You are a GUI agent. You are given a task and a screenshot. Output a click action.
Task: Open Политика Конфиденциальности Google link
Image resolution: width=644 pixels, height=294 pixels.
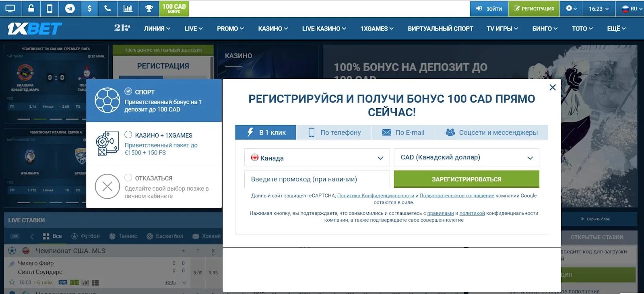tap(376, 195)
